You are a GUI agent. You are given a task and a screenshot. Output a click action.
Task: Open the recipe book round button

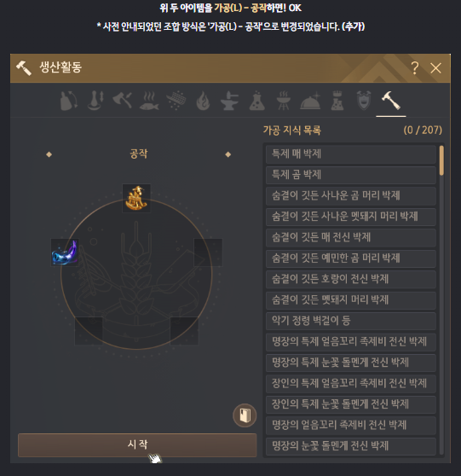tap(245, 415)
